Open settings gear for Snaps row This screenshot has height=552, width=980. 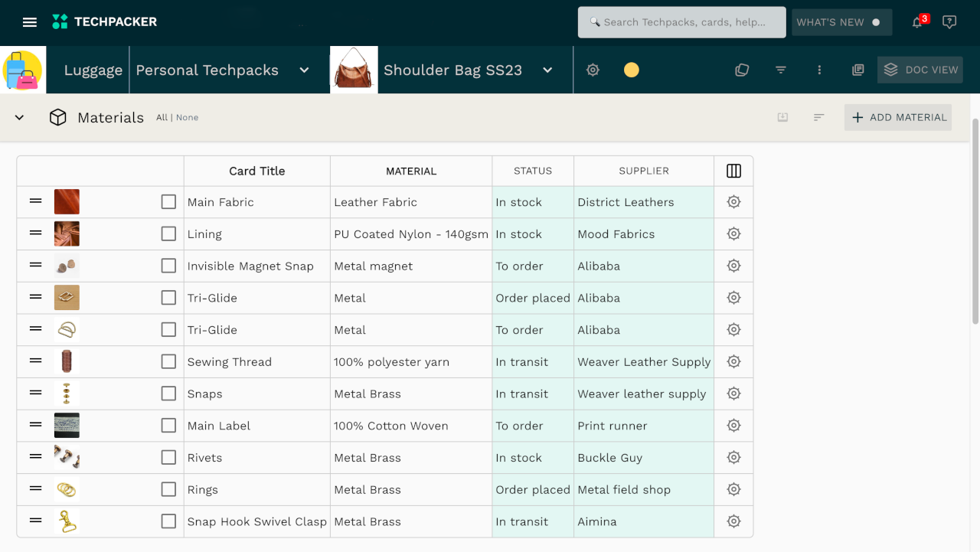click(733, 394)
